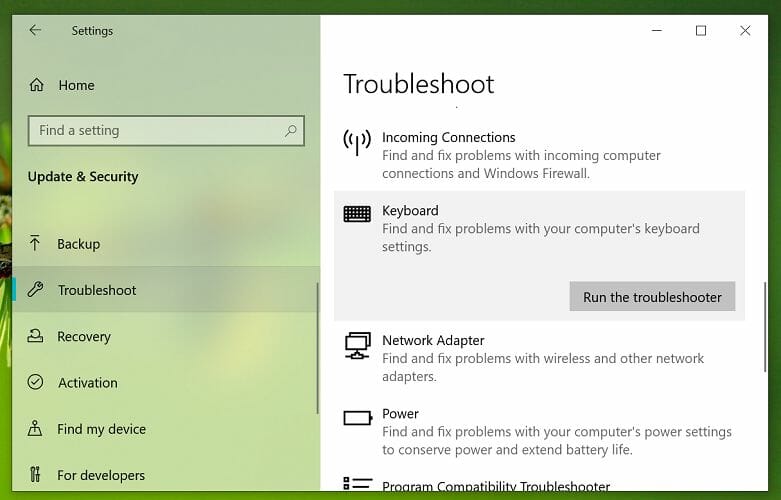Click the sidebar vertical scrollbar
Viewport: 781px width, 500px height.
click(x=317, y=348)
